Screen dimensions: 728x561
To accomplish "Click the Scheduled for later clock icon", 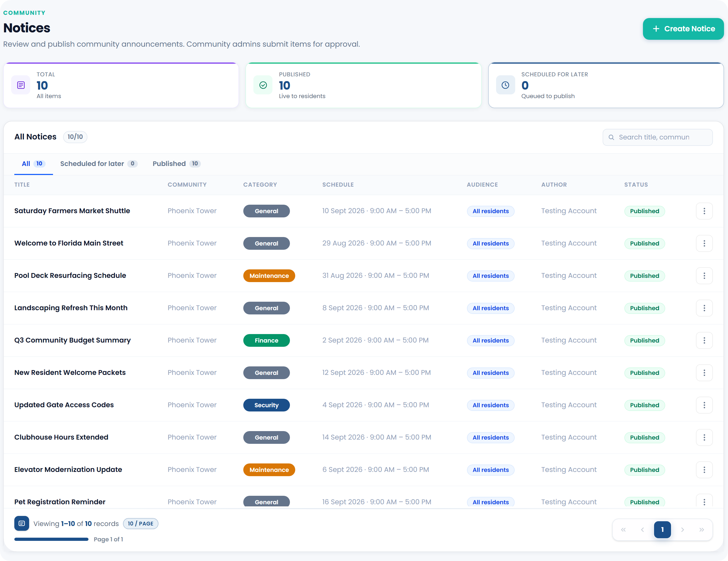I will click(x=505, y=85).
